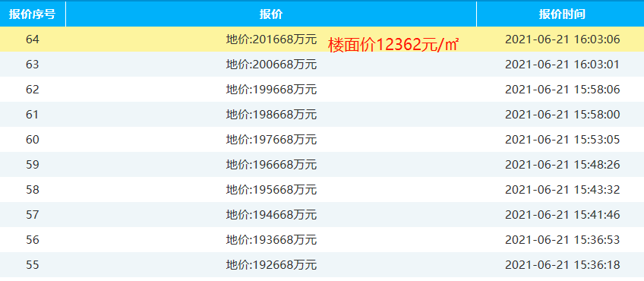Select bid number 59 cell

point(33,165)
